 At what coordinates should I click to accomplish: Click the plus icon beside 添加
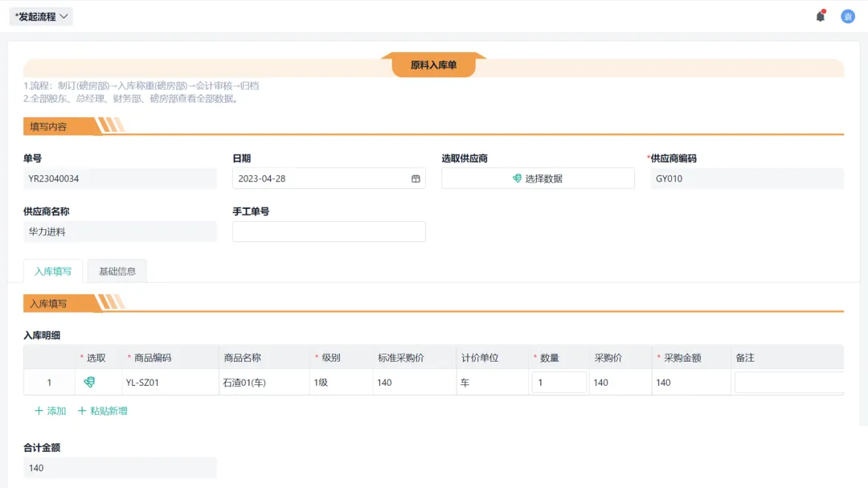tap(39, 411)
